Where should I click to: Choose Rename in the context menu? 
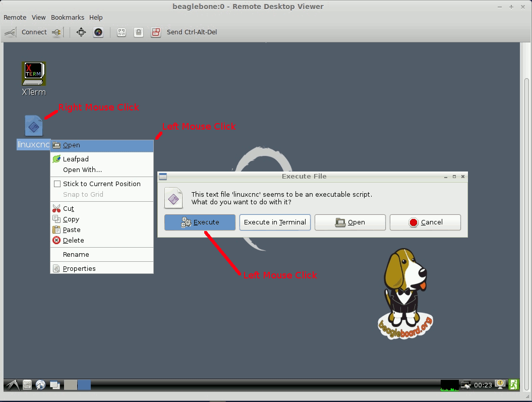pos(102,254)
